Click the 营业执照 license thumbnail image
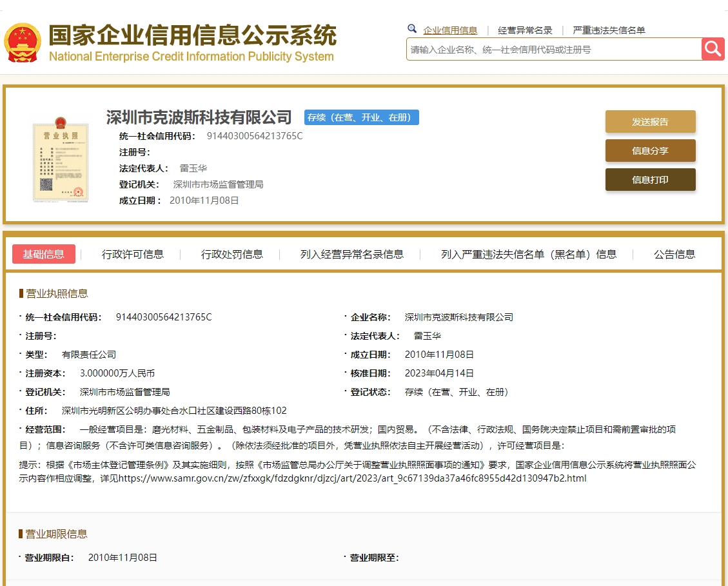 [x=61, y=159]
